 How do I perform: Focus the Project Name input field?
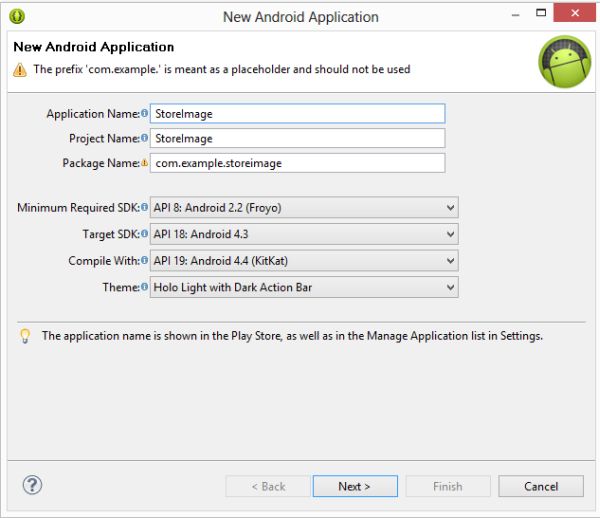click(298, 138)
